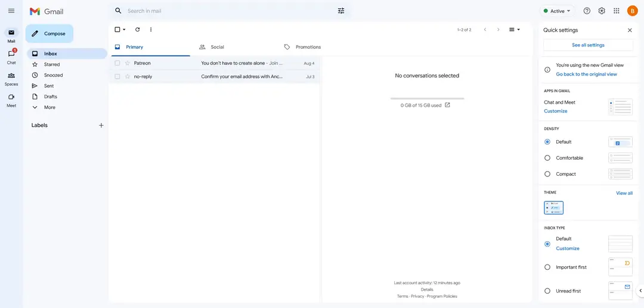Screen dimensions: 644x308
Task: Open the Google apps grid
Action: (617, 11)
